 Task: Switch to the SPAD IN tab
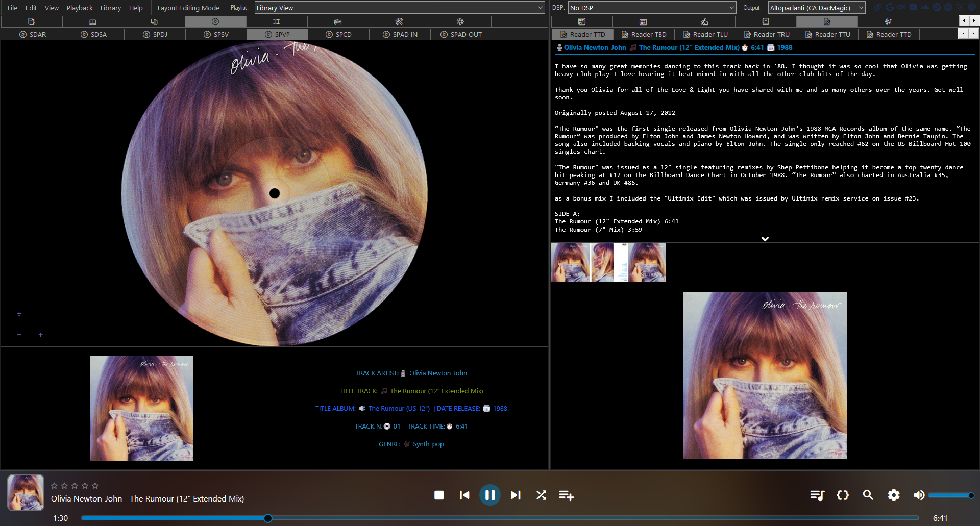[400, 34]
